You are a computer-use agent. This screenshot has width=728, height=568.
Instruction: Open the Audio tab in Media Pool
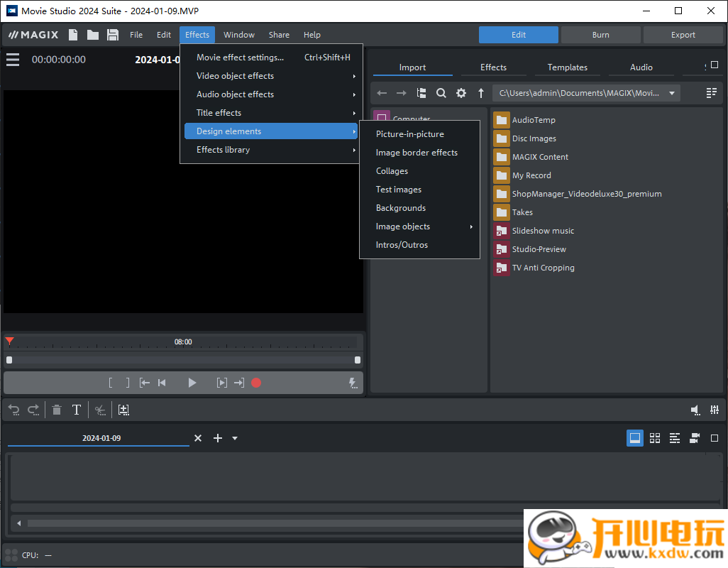(x=641, y=67)
